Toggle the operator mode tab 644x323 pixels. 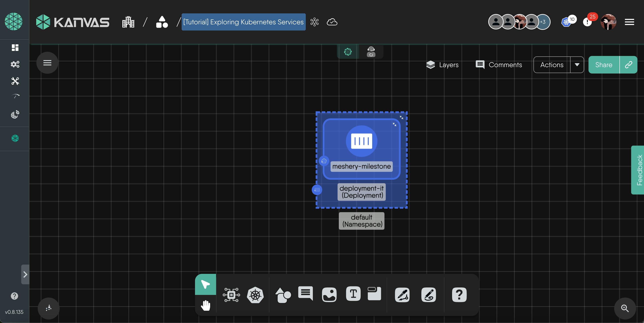coord(371,52)
